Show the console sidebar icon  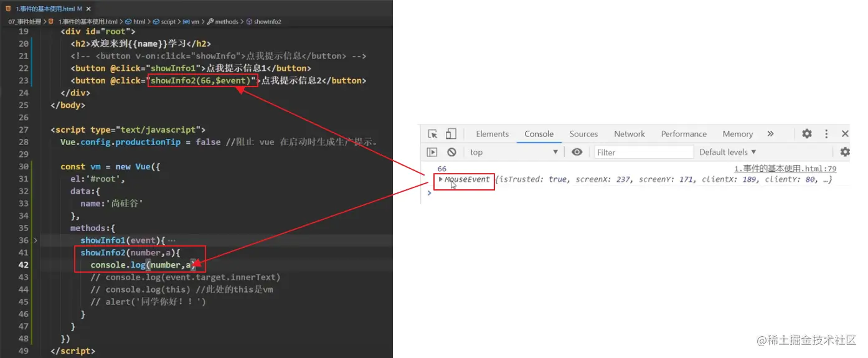[432, 152]
